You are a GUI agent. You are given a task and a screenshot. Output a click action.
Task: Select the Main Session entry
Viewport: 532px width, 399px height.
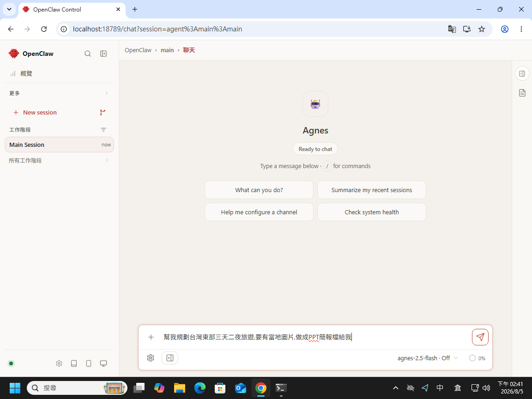pyautogui.click(x=60, y=145)
